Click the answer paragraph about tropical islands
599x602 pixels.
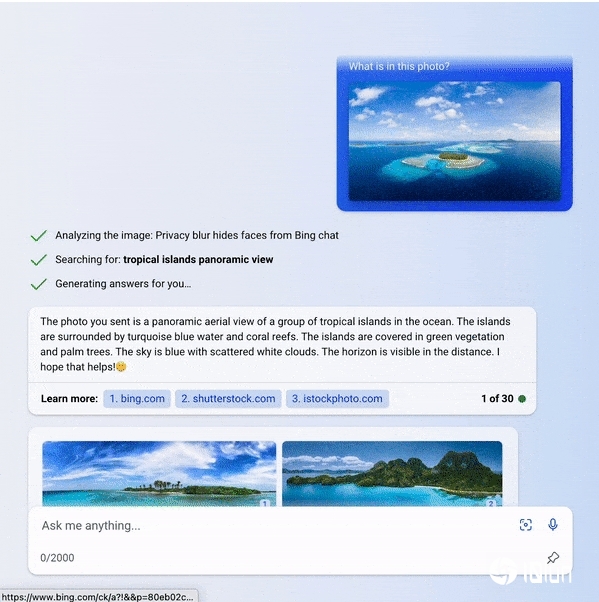[275, 344]
